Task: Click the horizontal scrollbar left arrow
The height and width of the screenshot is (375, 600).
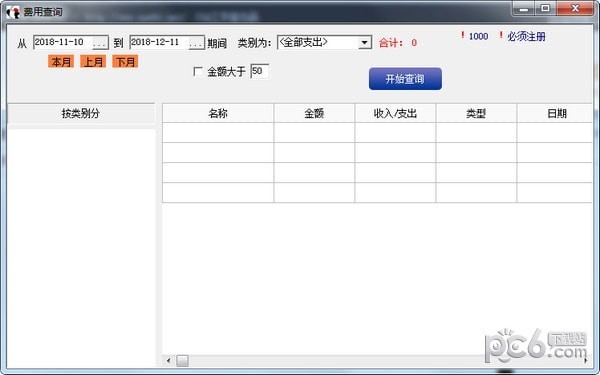Action: [x=168, y=360]
